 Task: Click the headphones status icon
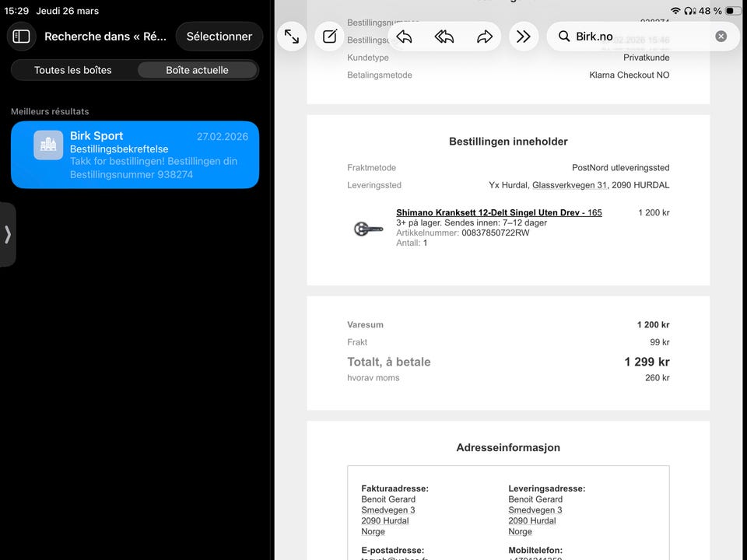point(690,10)
